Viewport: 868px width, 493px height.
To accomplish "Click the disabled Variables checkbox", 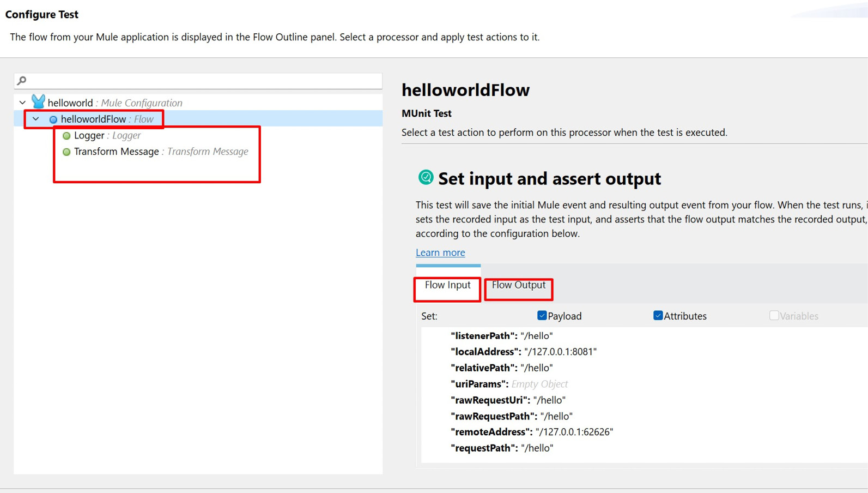I will tap(774, 315).
